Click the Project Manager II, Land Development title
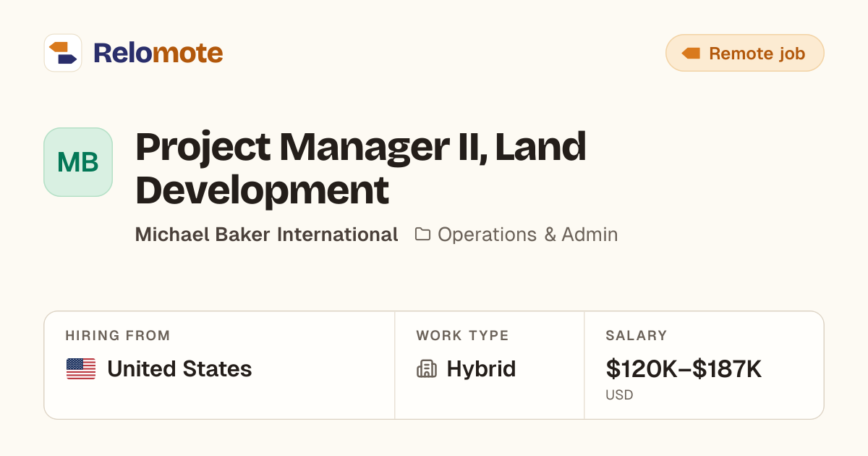The image size is (868, 456). coord(360,168)
